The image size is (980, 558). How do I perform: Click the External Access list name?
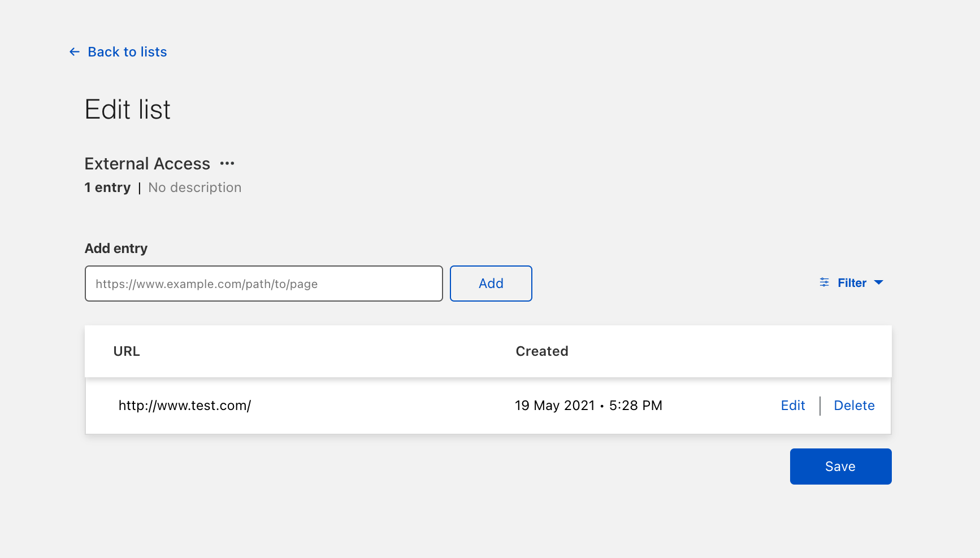(x=147, y=163)
